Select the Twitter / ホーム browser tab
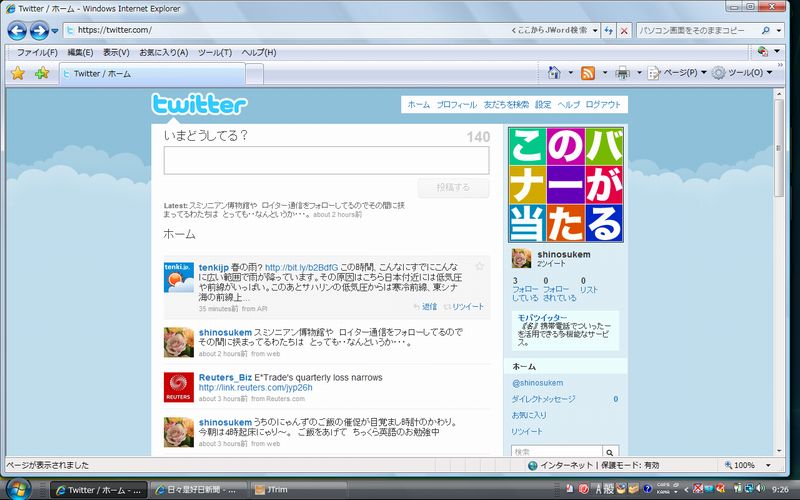Viewport: 800px width, 500px height. click(152, 73)
